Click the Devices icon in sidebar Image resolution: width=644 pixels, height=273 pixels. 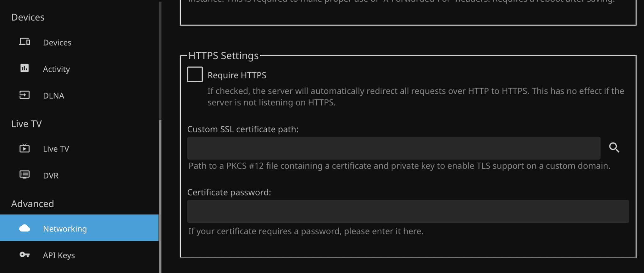[x=25, y=42]
